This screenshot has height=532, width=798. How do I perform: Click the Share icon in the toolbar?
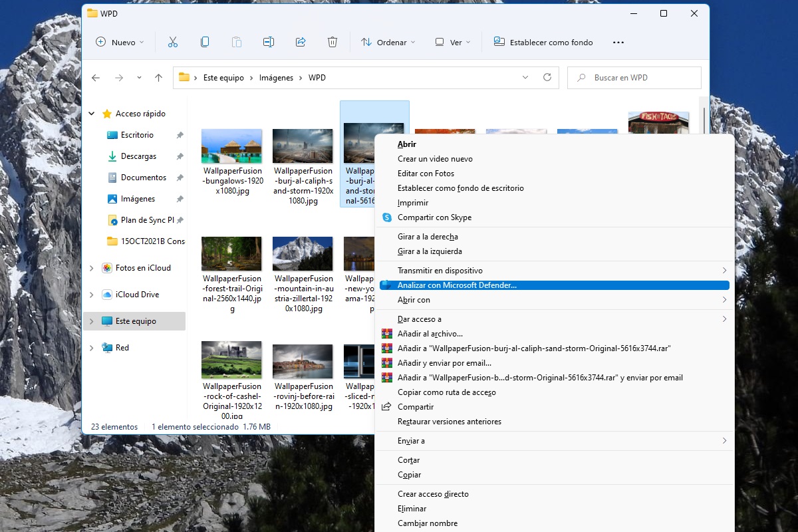pos(301,41)
